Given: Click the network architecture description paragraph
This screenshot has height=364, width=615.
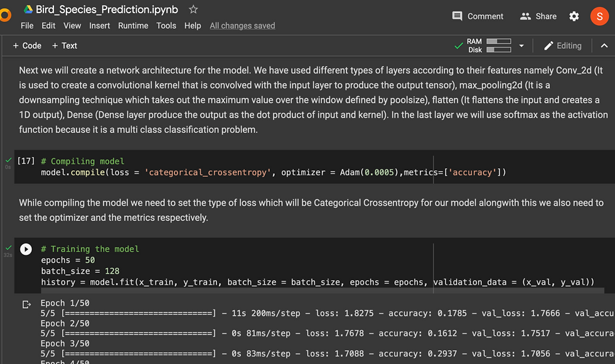Looking at the screenshot, I should (313, 100).
